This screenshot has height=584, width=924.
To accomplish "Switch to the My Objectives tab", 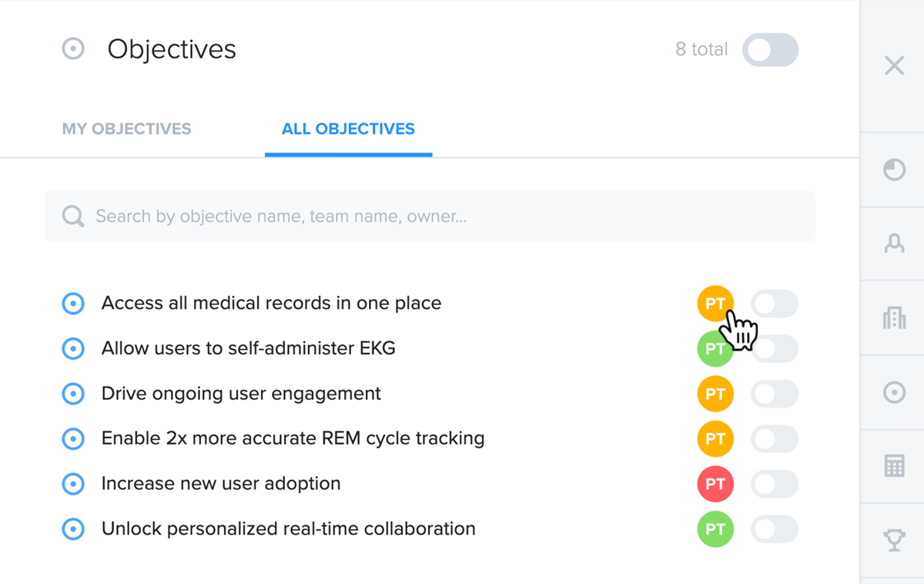I will pyautogui.click(x=126, y=129).
